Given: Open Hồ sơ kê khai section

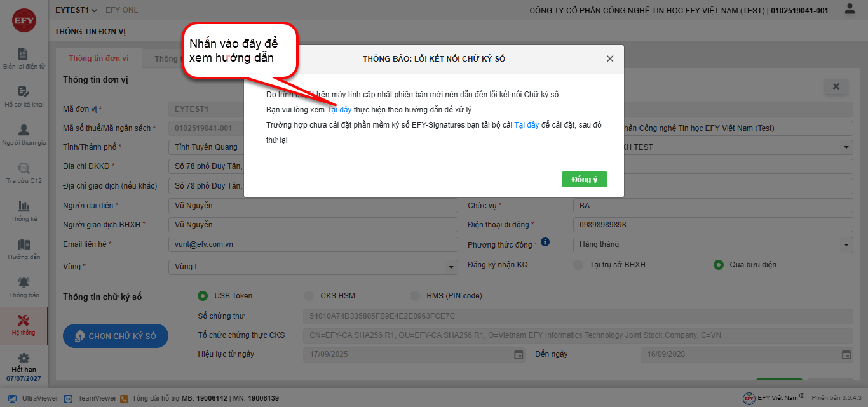Looking at the screenshot, I should coord(24,97).
